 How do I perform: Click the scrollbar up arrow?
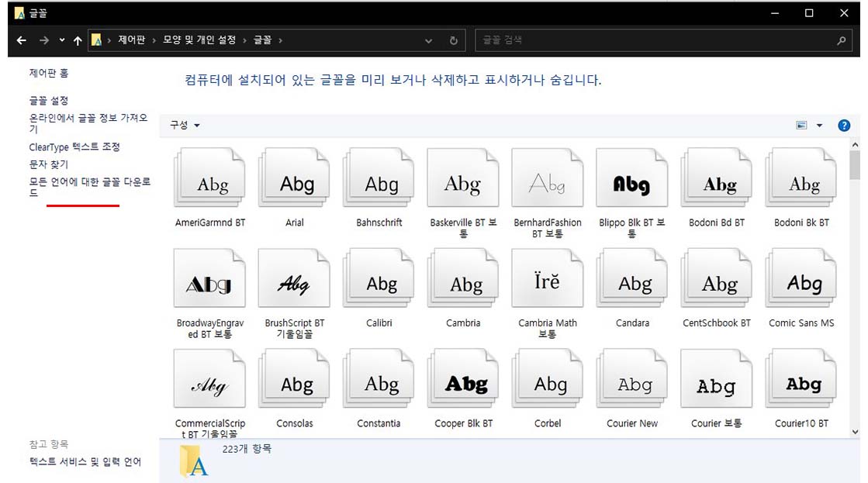click(x=856, y=144)
